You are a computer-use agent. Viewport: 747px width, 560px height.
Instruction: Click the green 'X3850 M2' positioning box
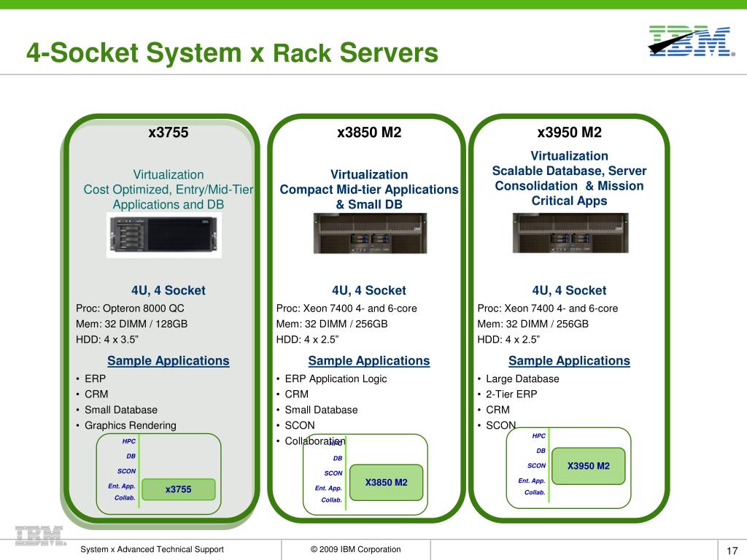point(387,483)
